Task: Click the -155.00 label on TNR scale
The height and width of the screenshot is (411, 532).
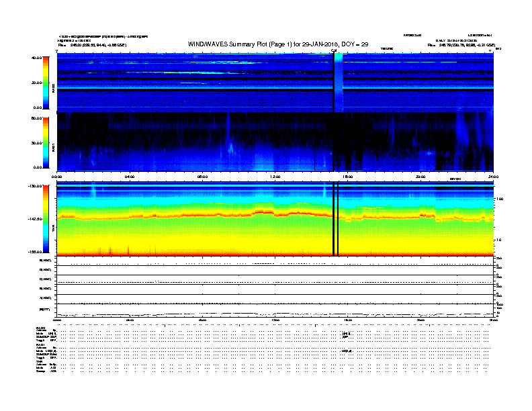Action: point(35,252)
